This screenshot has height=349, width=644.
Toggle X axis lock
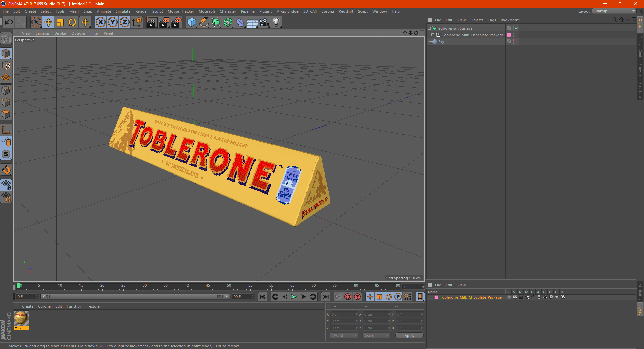tap(100, 22)
